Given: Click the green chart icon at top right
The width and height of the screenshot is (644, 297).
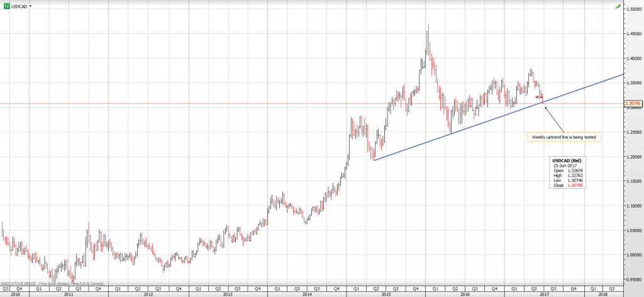Looking at the screenshot, I should coord(618,6).
